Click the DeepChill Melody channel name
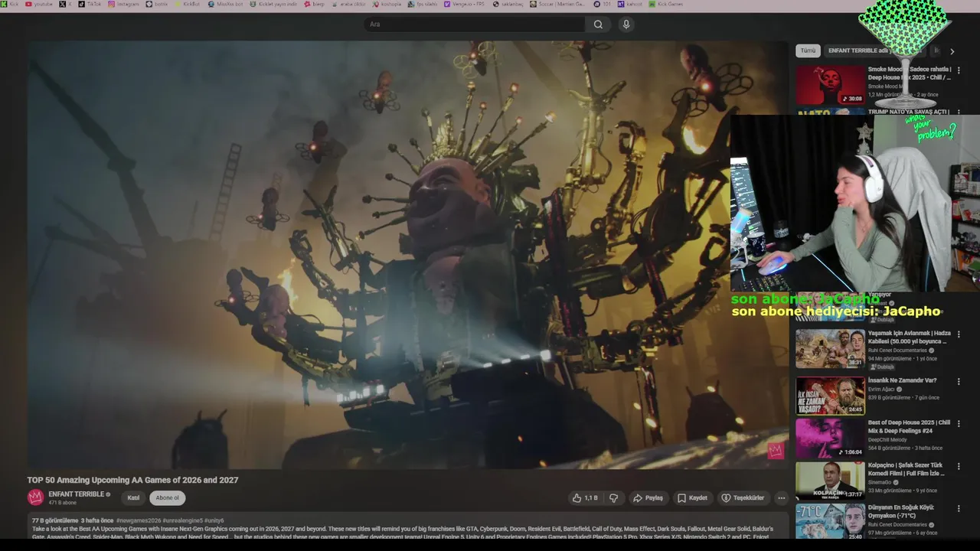 tap(889, 440)
